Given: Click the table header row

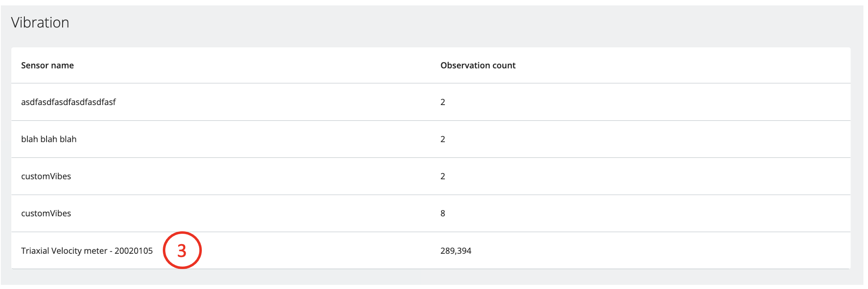Looking at the screenshot, I should (664, 66).
